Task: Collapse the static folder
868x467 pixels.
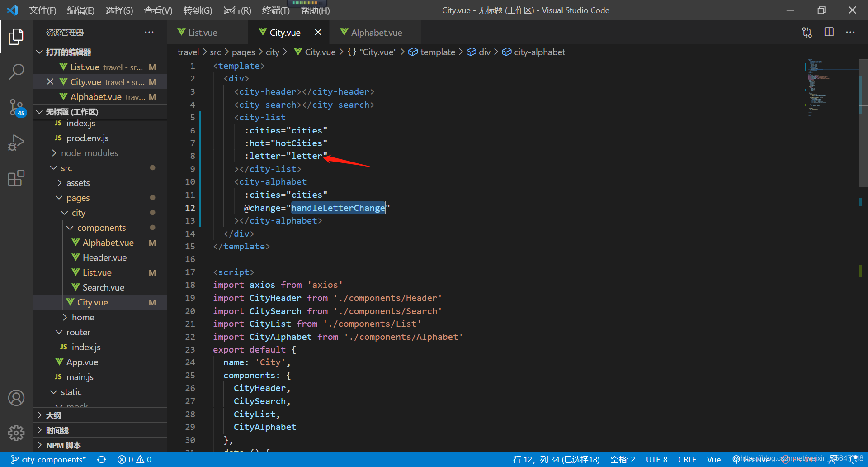Action: coord(99,392)
